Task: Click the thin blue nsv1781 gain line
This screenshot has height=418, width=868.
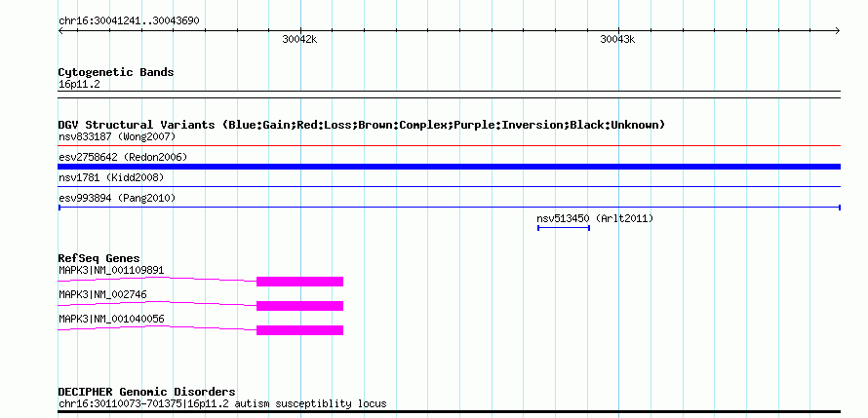Action: pyautogui.click(x=450, y=187)
